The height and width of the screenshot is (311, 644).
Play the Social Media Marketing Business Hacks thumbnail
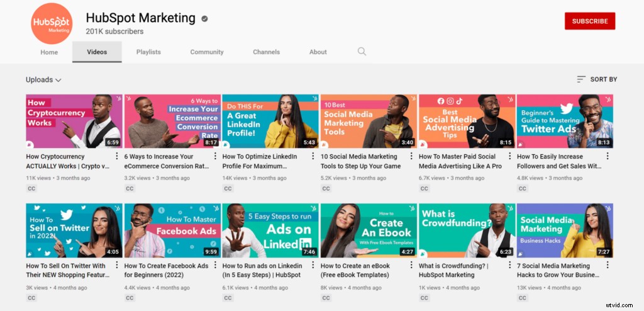point(565,230)
